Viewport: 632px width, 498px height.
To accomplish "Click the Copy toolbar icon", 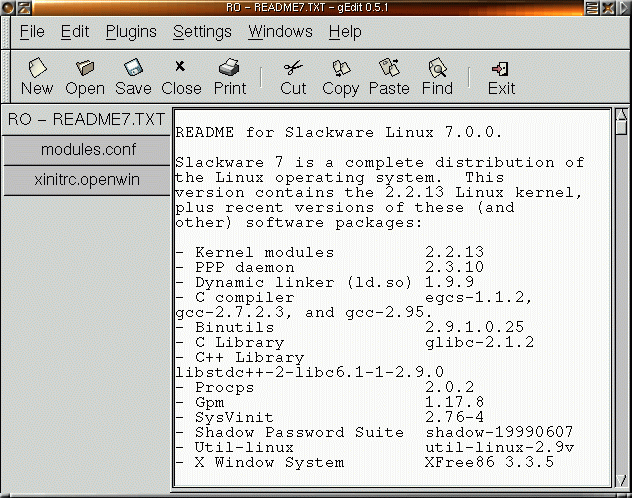I will click(341, 68).
